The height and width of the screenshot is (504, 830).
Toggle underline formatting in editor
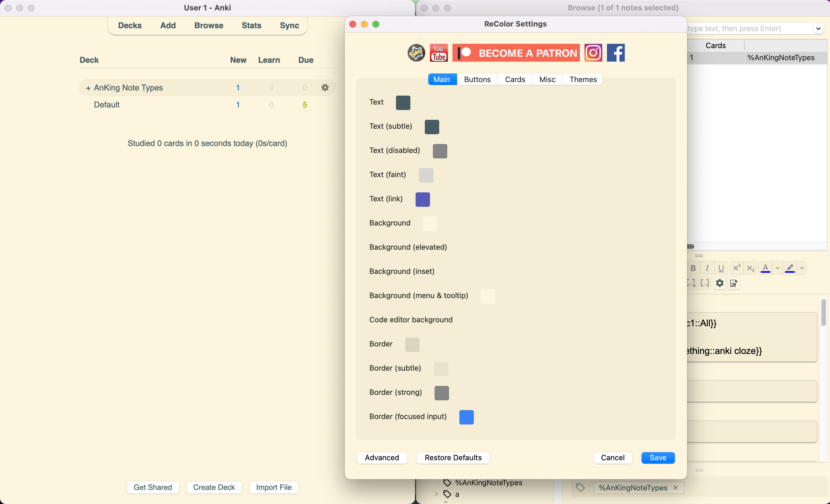[721, 268]
